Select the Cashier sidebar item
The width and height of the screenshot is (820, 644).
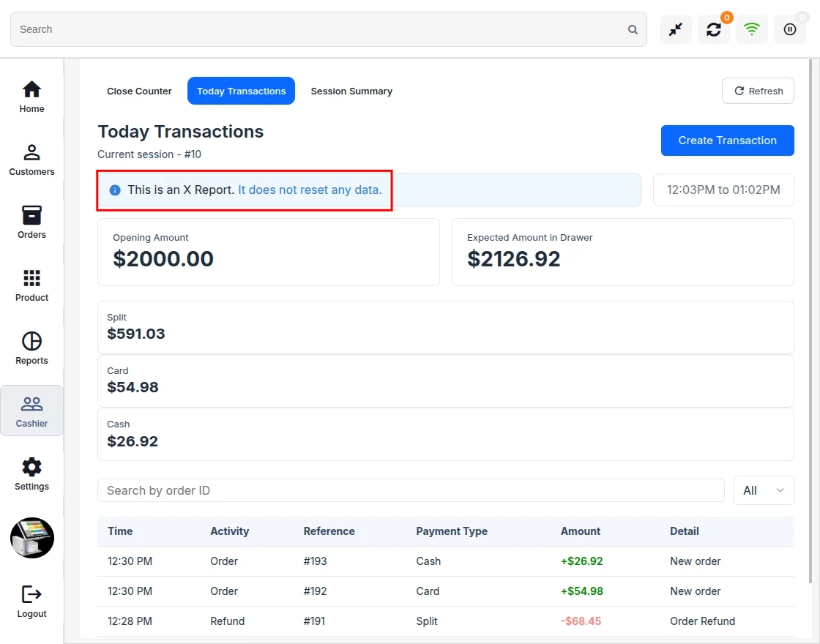pyautogui.click(x=31, y=411)
